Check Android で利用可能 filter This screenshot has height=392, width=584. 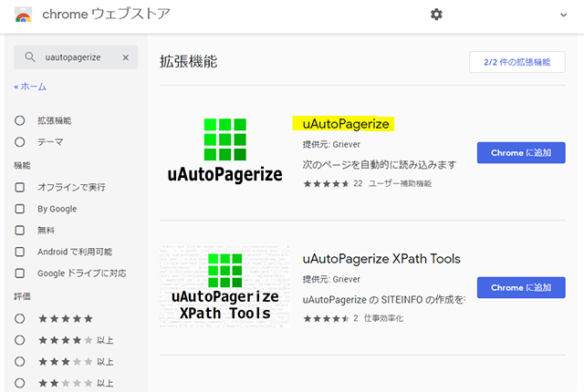click(x=20, y=252)
